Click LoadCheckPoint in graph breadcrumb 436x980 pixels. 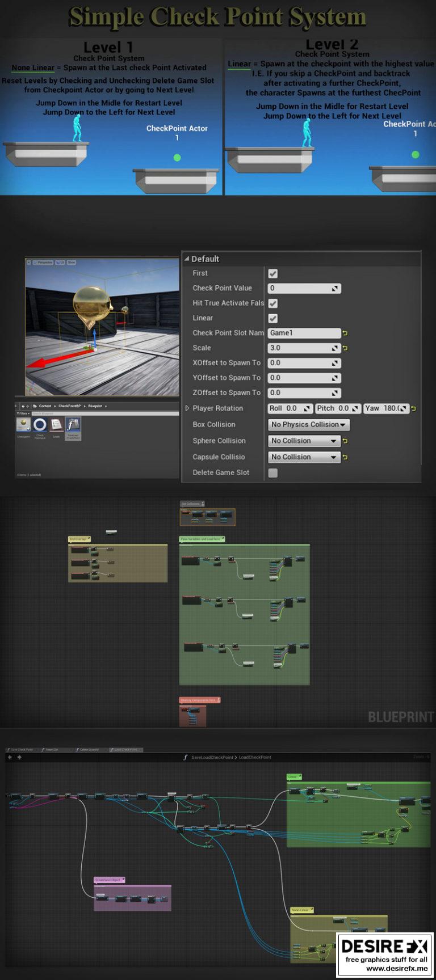click(255, 757)
